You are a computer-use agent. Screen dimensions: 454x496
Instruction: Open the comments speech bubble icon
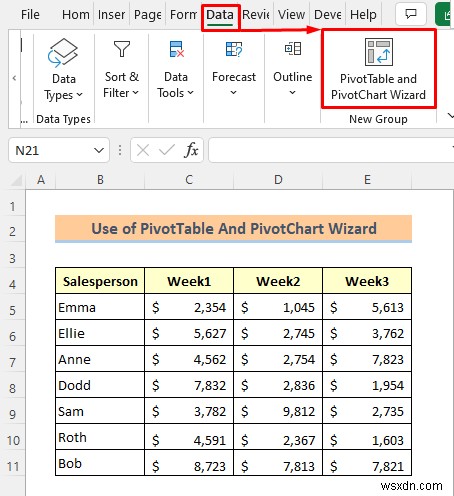(411, 14)
